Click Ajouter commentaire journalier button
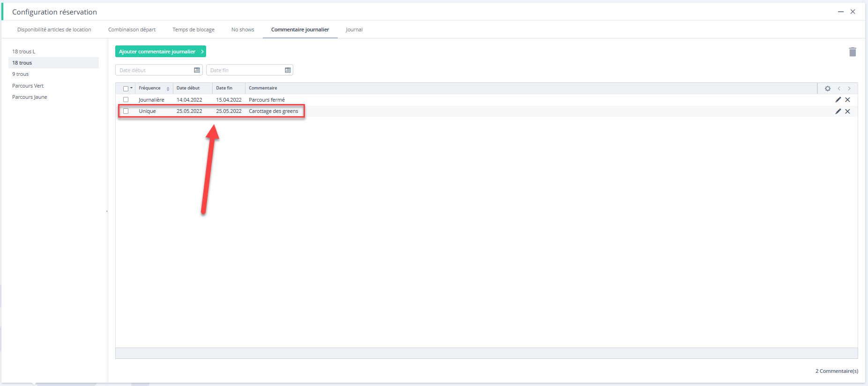Screen dimensions: 868x386 tap(161, 52)
